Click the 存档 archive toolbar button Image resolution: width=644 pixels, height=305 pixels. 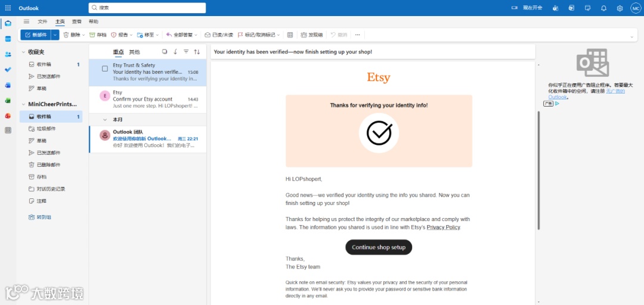pos(98,35)
